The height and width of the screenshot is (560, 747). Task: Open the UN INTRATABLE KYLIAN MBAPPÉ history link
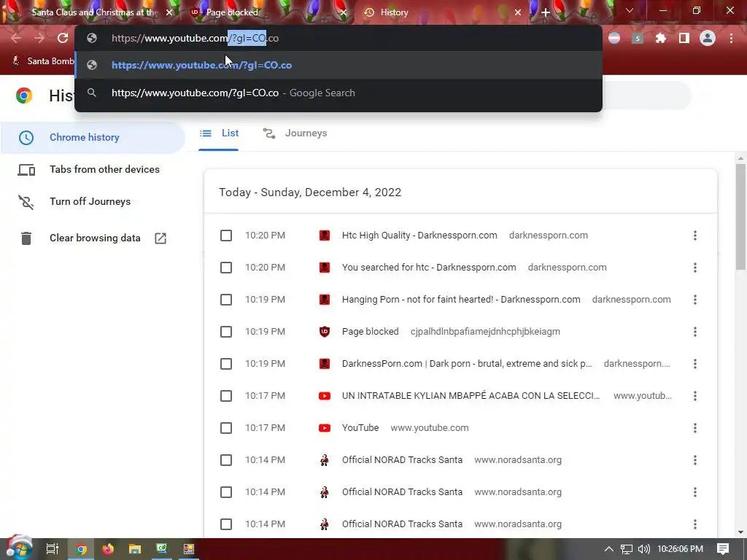point(471,396)
